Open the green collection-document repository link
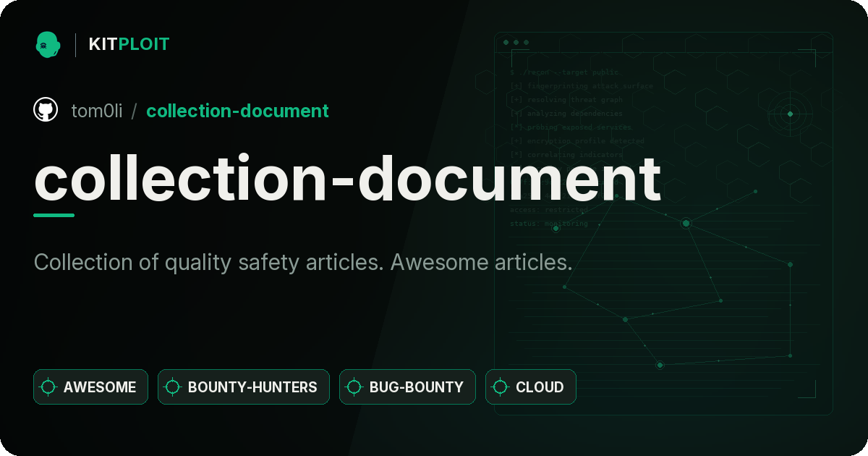This screenshot has height=456, width=868. point(237,111)
